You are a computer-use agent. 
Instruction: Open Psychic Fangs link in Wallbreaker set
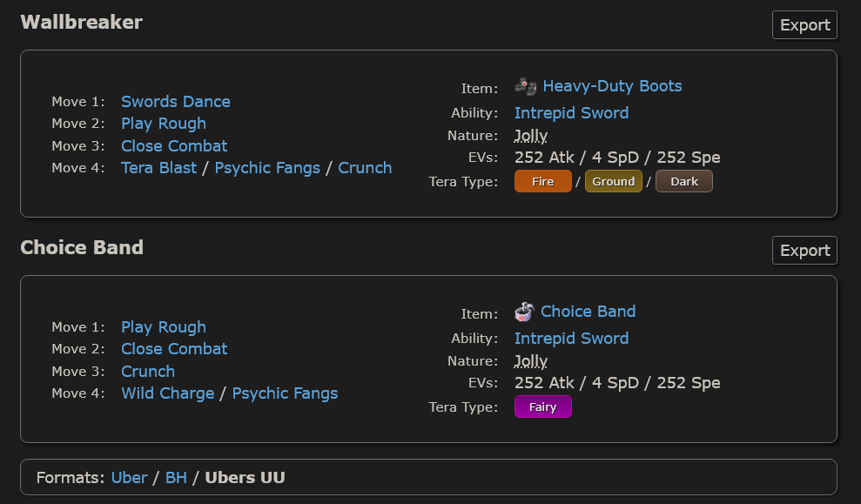click(267, 168)
